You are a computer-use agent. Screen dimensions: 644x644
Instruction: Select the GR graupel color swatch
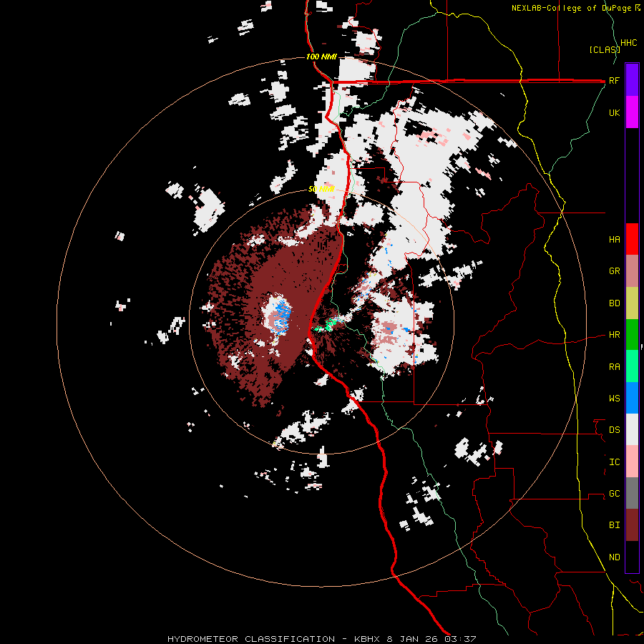[x=632, y=271]
